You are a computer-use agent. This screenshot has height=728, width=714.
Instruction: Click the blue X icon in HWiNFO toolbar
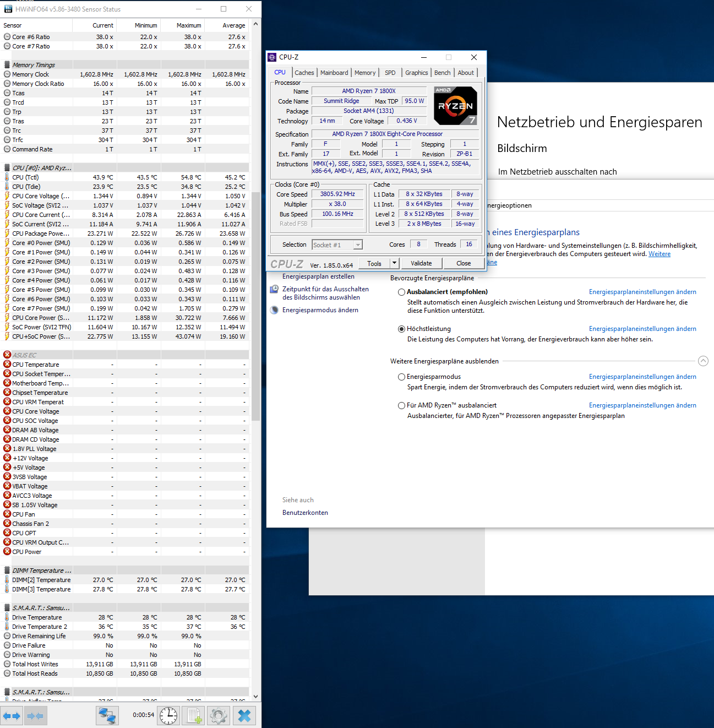pyautogui.click(x=244, y=716)
